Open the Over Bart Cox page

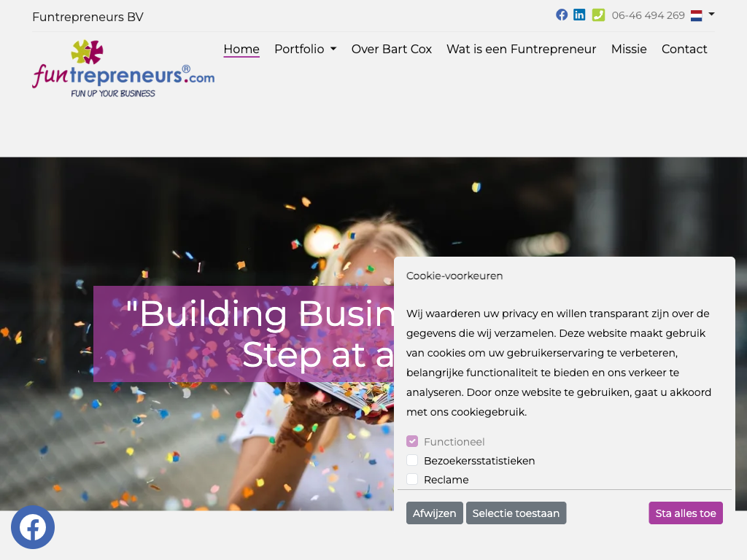(392, 49)
